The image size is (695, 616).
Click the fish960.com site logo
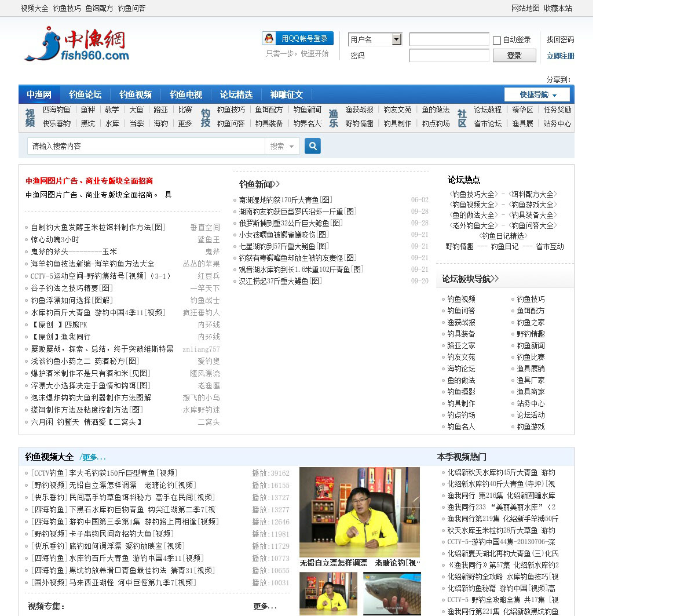coord(76,44)
